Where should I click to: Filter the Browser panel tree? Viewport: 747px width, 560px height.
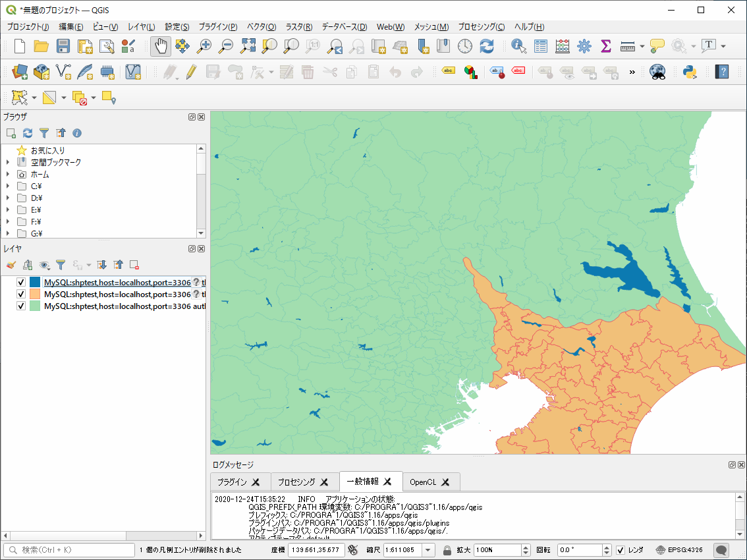[x=44, y=133]
